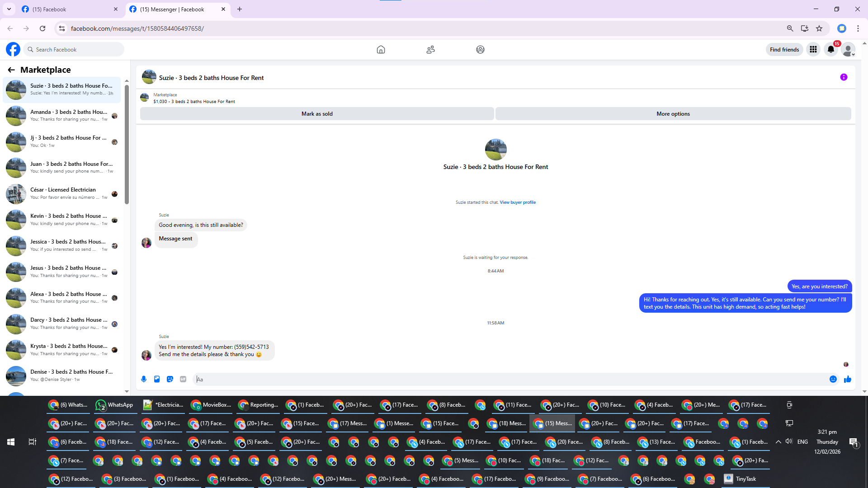The width and height of the screenshot is (868, 488).
Task: Click the attach file icon
Action: pos(157,379)
